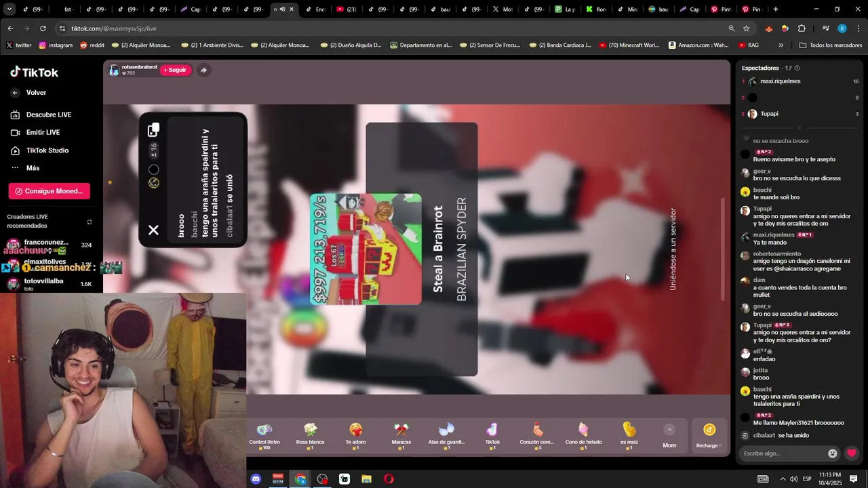Share the live stream with the arrow icon
Screen dimensions: 868x488
pos(203,70)
